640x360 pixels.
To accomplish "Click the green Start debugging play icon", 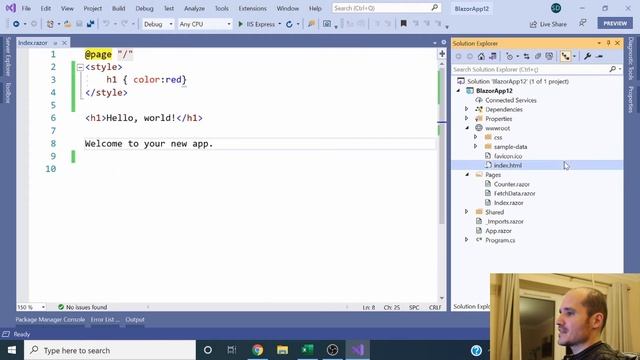I will point(240,24).
